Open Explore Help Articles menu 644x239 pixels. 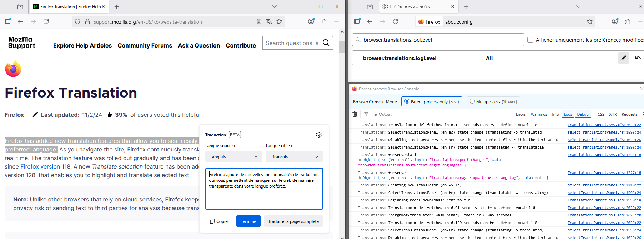(82, 45)
